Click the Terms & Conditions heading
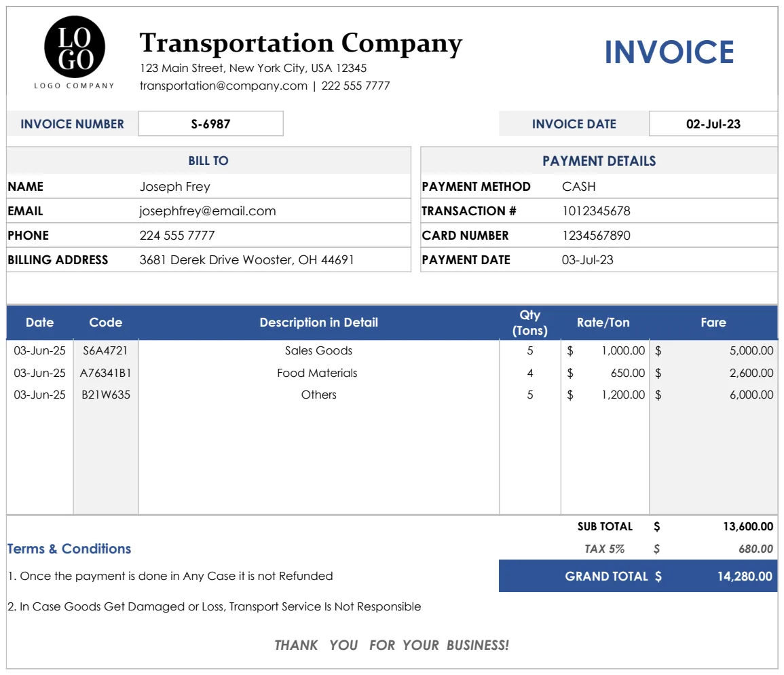This screenshot has height=675, width=784. (69, 549)
